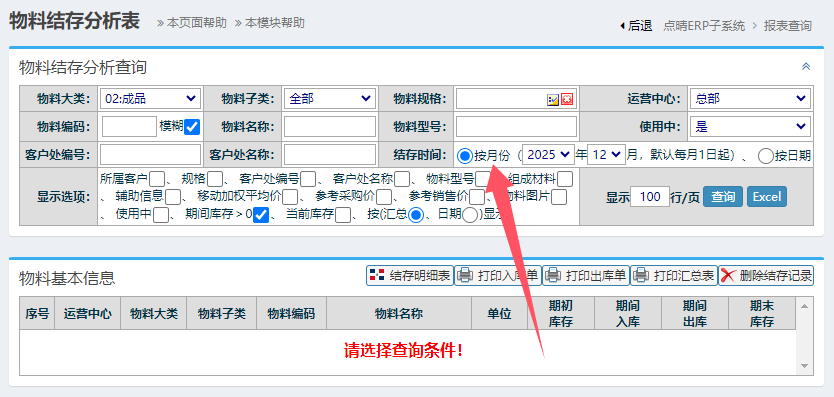Toggle the 模糊 checkbox
The width and height of the screenshot is (834, 397).
pyautogui.click(x=191, y=127)
